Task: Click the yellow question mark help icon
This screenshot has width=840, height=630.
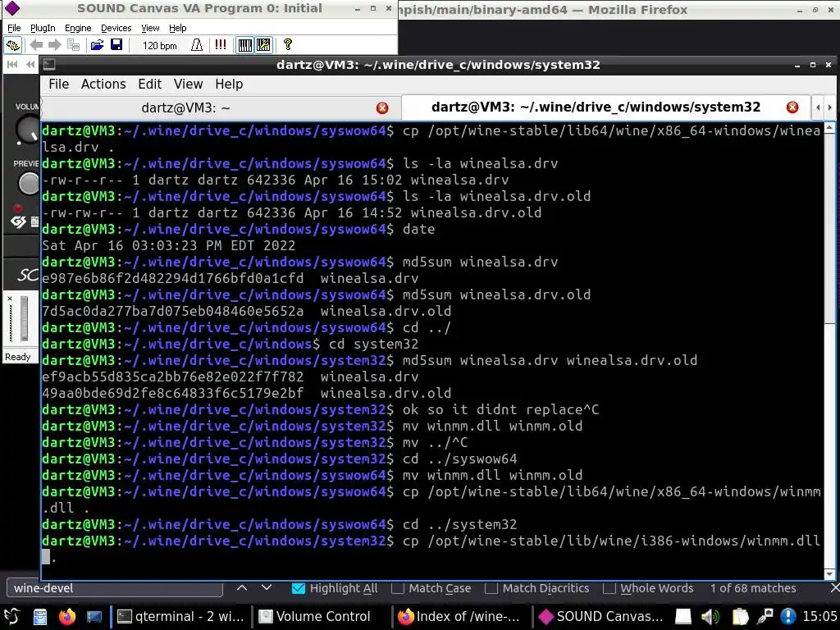Action: tap(288, 44)
